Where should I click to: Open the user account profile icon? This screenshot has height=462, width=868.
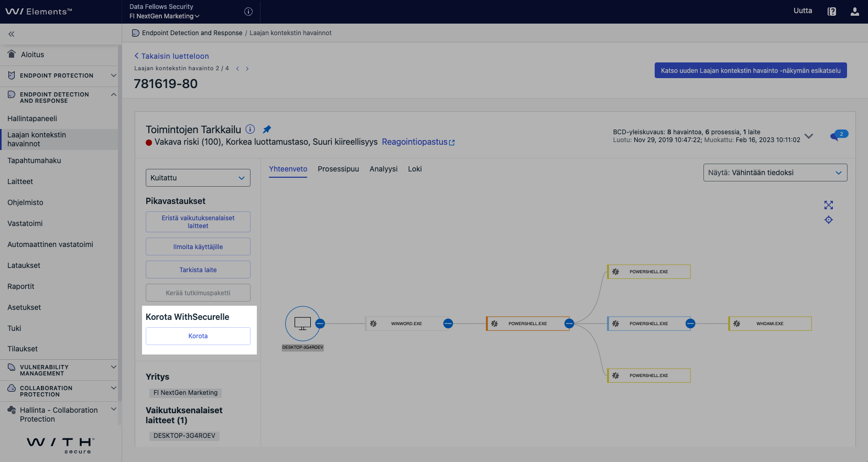click(x=854, y=12)
